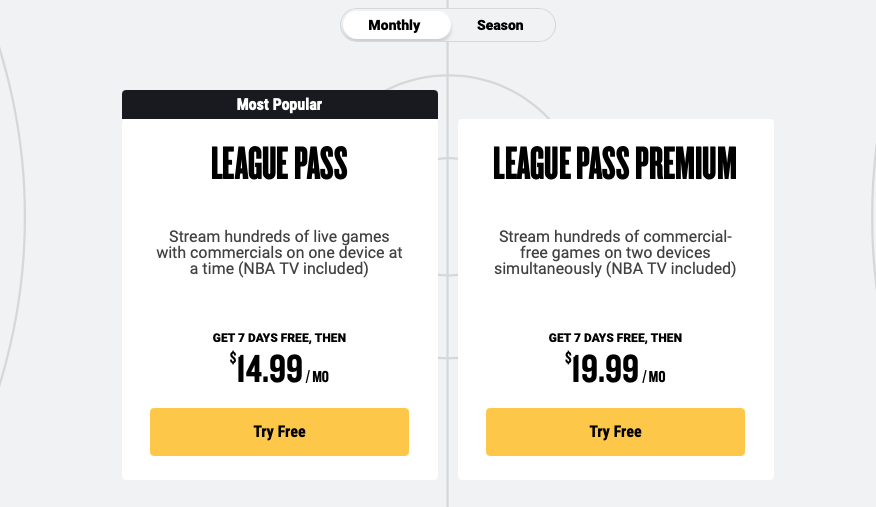Switch to Season billing option
Viewport: 876px width, 507px height.
(x=500, y=25)
